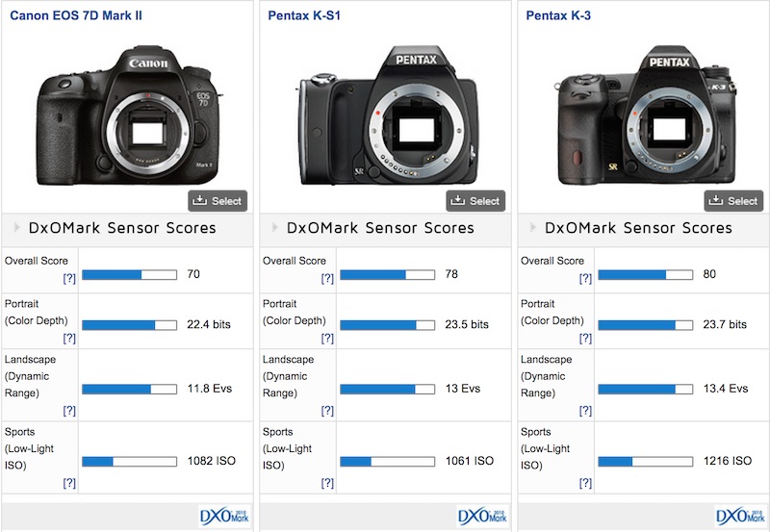Click the DxOMark logo under Pentax K-3 column
Viewport: 770px width, 532px height.
coord(740,516)
